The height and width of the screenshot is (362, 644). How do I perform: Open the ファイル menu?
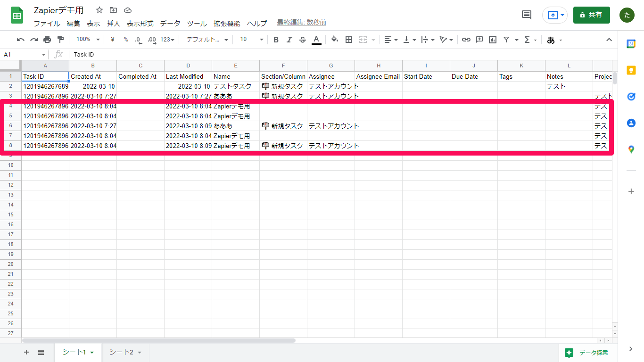(x=47, y=23)
